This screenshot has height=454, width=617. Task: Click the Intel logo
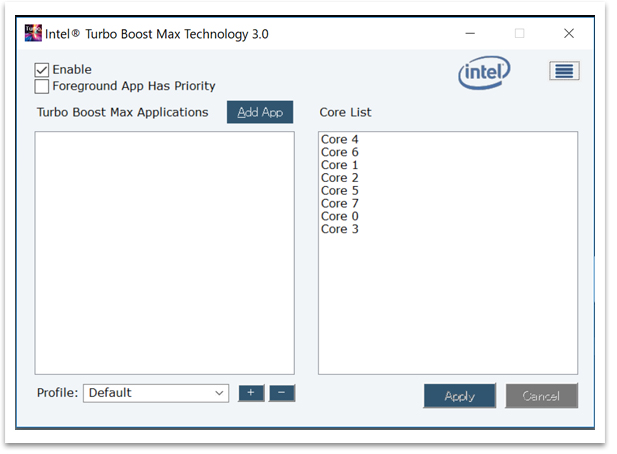(484, 72)
